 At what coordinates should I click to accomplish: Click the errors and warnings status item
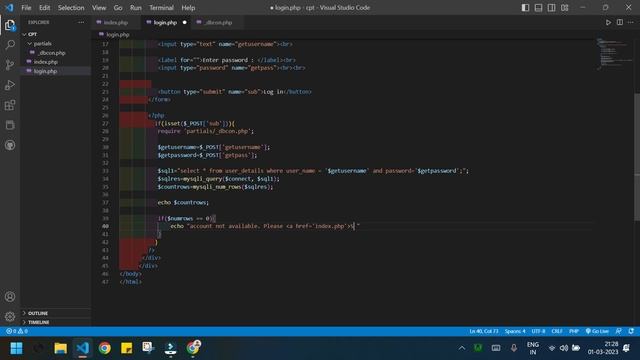click(17, 331)
